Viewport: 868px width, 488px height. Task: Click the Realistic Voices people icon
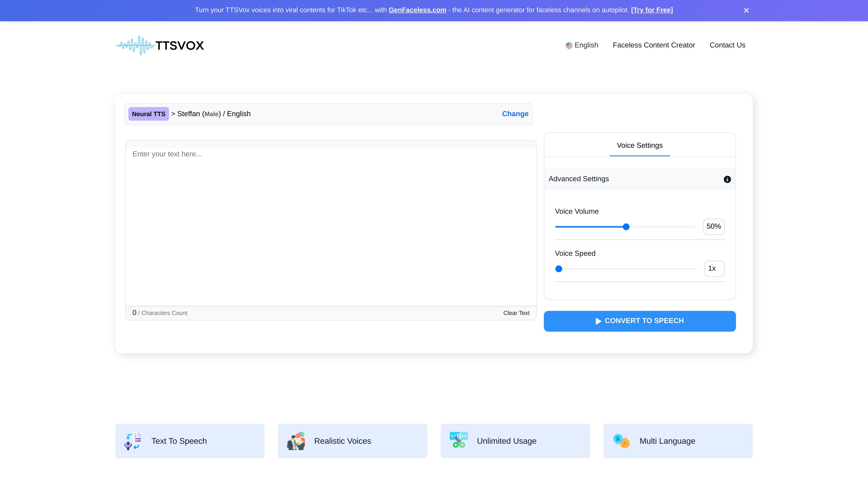(x=296, y=441)
